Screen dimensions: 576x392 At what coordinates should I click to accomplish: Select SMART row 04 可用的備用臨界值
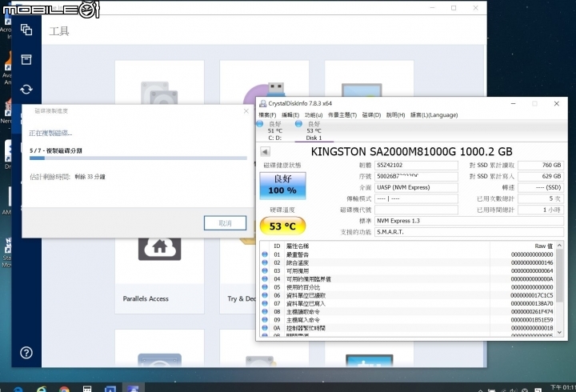pyautogui.click(x=407, y=279)
